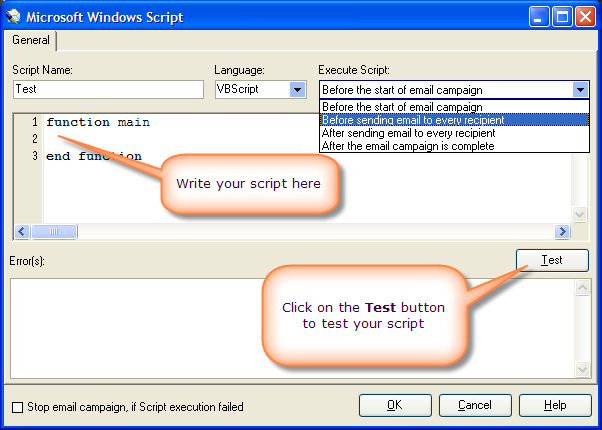
Task: Click the Test button
Action: (552, 260)
